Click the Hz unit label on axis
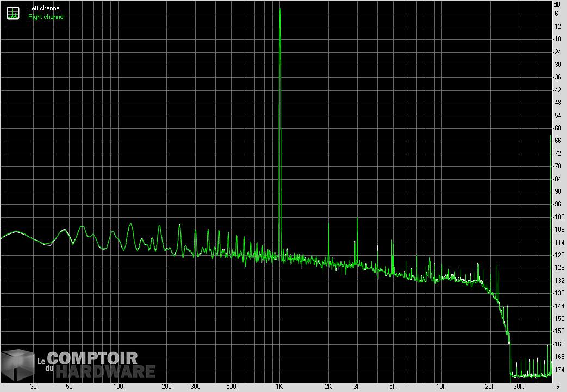 556,387
